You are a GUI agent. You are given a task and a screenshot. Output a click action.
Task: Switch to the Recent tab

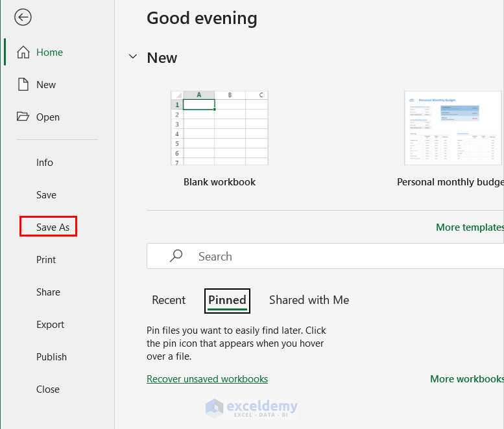pos(169,300)
